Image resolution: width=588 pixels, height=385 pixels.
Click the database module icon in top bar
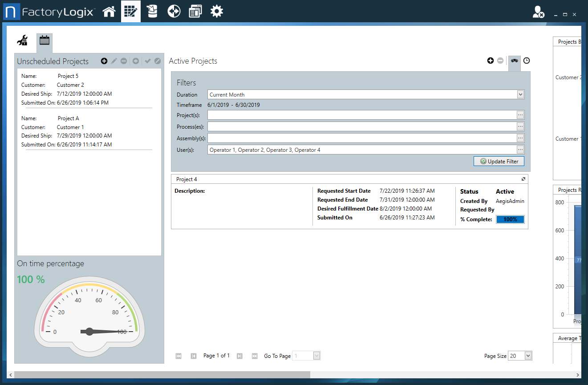coord(152,12)
